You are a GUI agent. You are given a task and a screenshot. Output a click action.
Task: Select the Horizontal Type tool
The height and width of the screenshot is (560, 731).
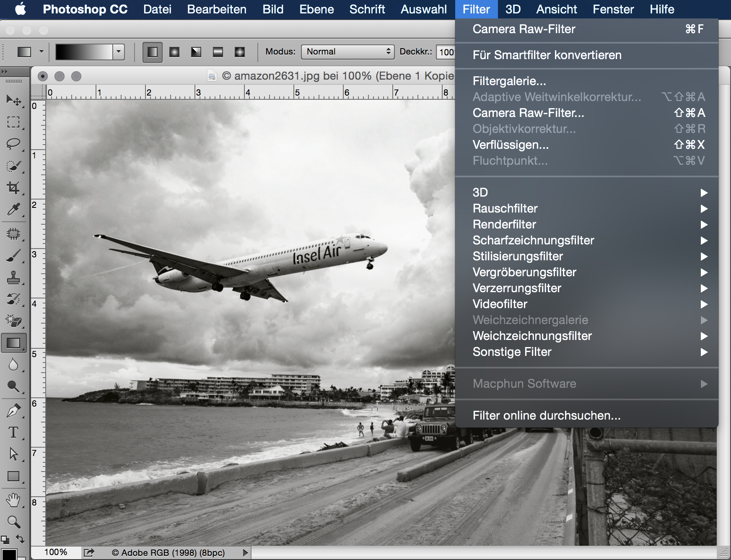pos(13,432)
